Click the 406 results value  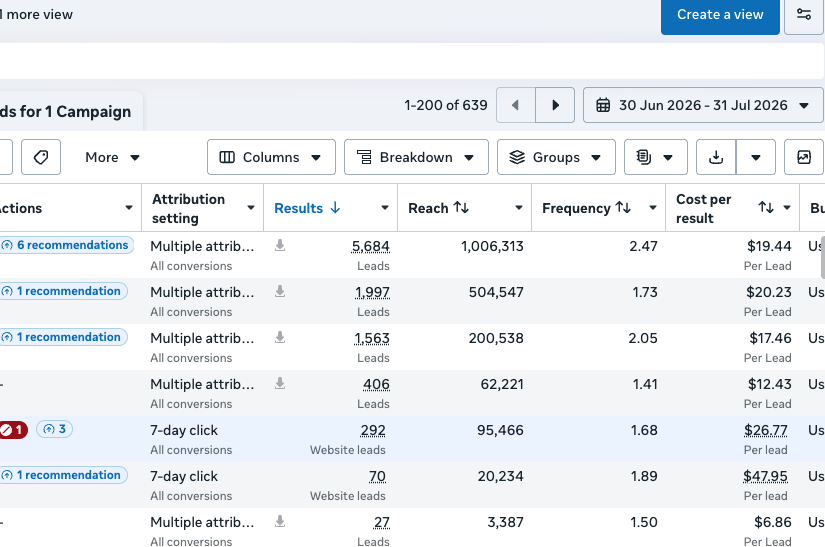(377, 384)
